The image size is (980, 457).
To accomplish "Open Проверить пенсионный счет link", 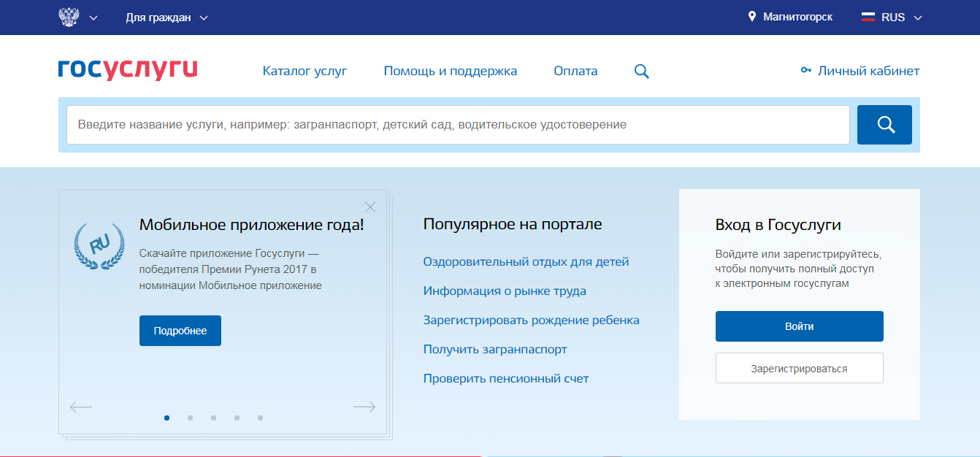I will tap(506, 378).
